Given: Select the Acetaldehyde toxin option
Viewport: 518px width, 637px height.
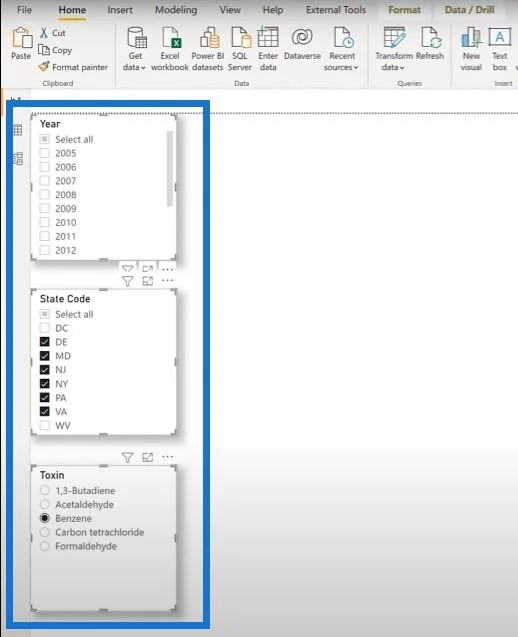Looking at the screenshot, I should pyautogui.click(x=45, y=505).
